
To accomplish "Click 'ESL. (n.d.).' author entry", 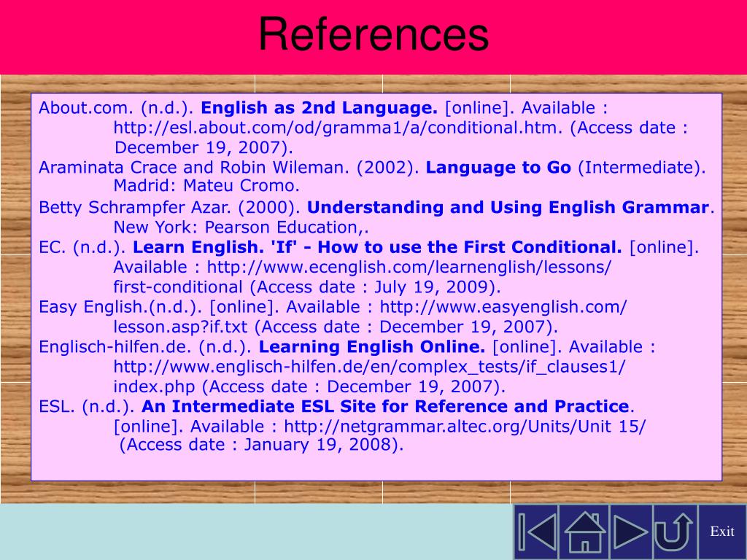I will click(x=87, y=407).
